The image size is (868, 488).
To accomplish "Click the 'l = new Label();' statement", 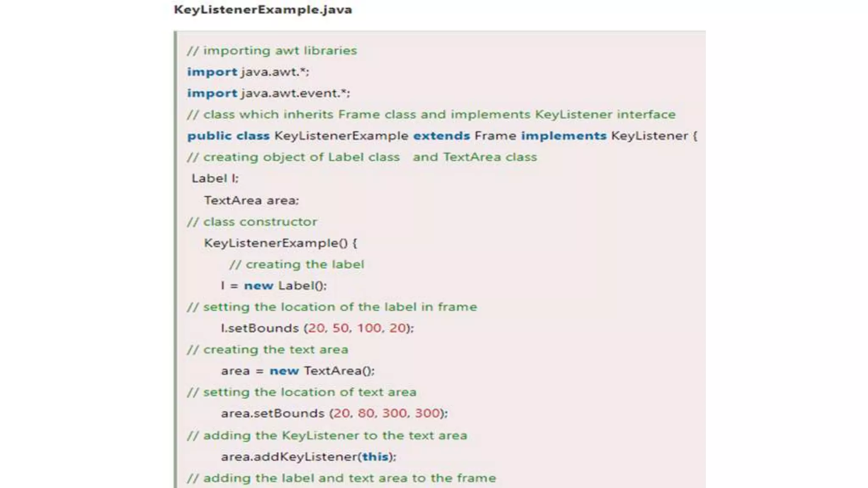I will click(273, 286).
